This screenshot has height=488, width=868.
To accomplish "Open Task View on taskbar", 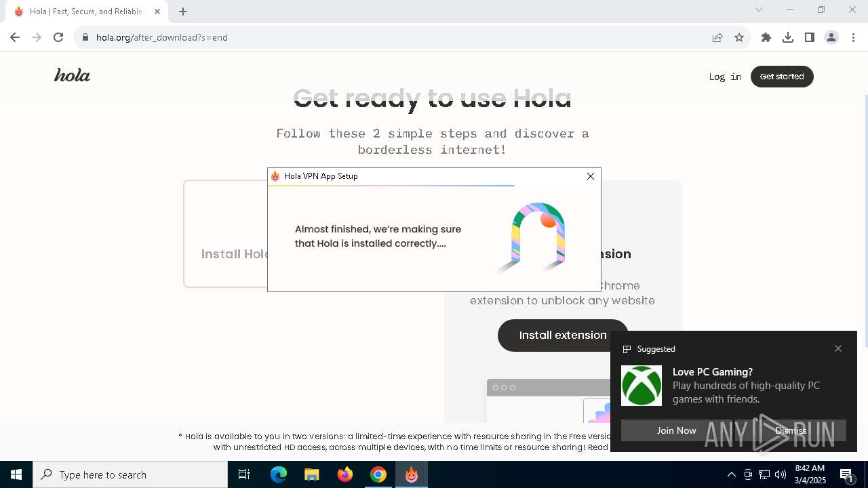I will (244, 474).
